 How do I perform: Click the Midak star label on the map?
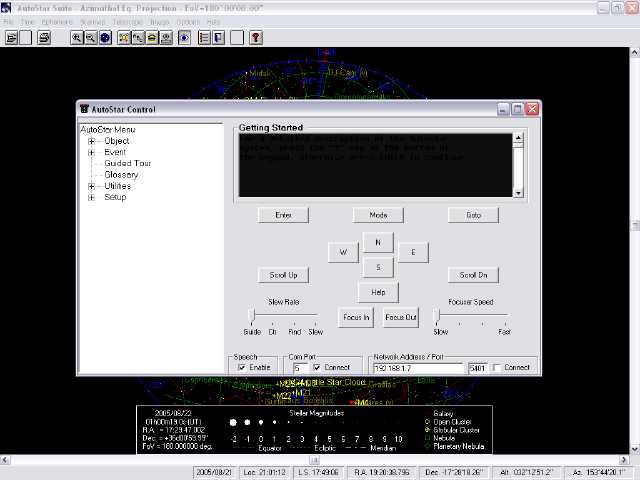(x=260, y=73)
